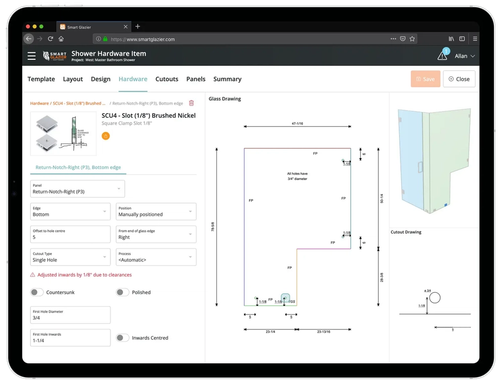Open the browser home page icon

[x=61, y=39]
